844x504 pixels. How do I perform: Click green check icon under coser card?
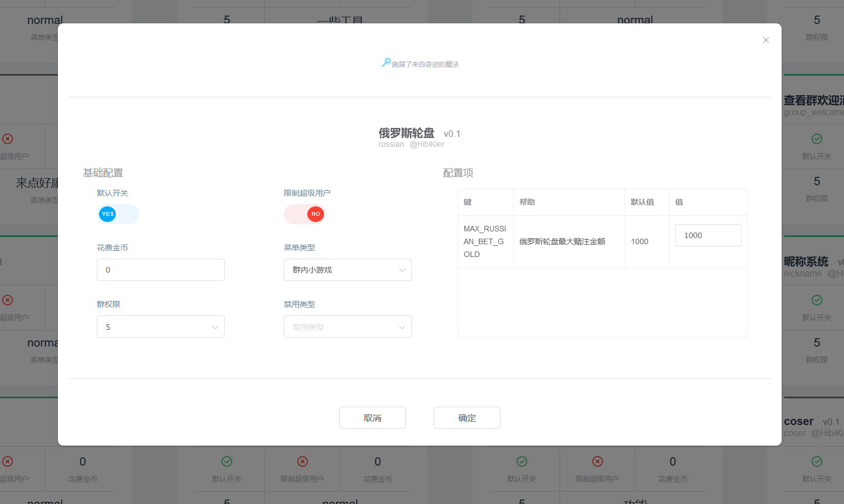tap(817, 461)
